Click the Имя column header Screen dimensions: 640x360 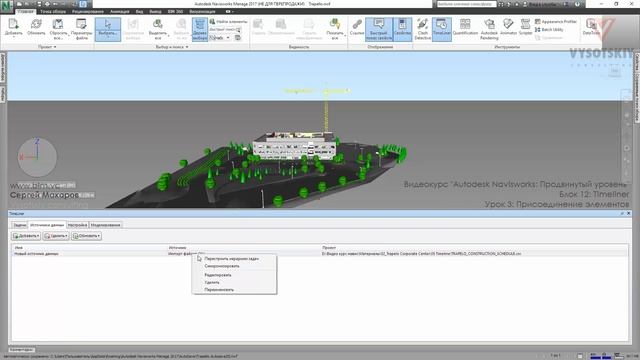click(x=89, y=247)
